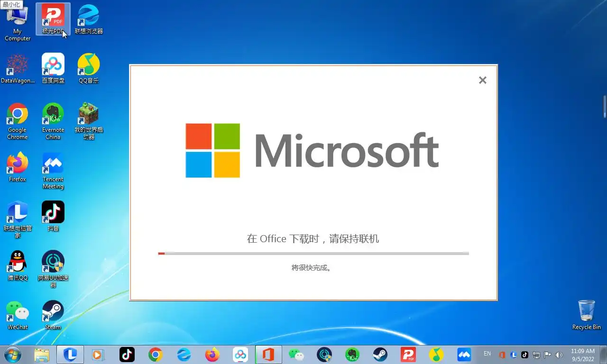Click the 最小化 tooltip label
The image size is (607, 364).
[x=12, y=4]
